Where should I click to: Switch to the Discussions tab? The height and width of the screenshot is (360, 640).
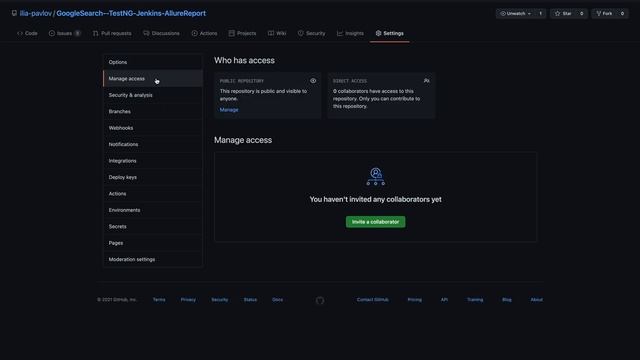[x=161, y=33]
